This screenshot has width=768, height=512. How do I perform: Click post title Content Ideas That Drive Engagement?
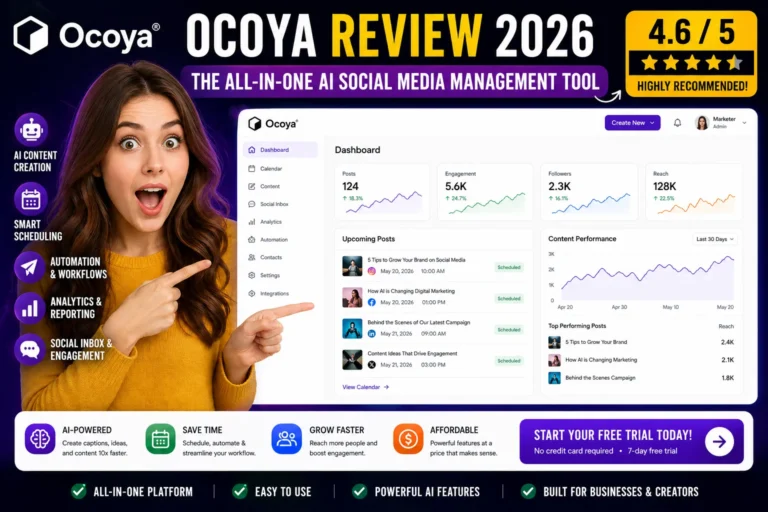(x=412, y=354)
